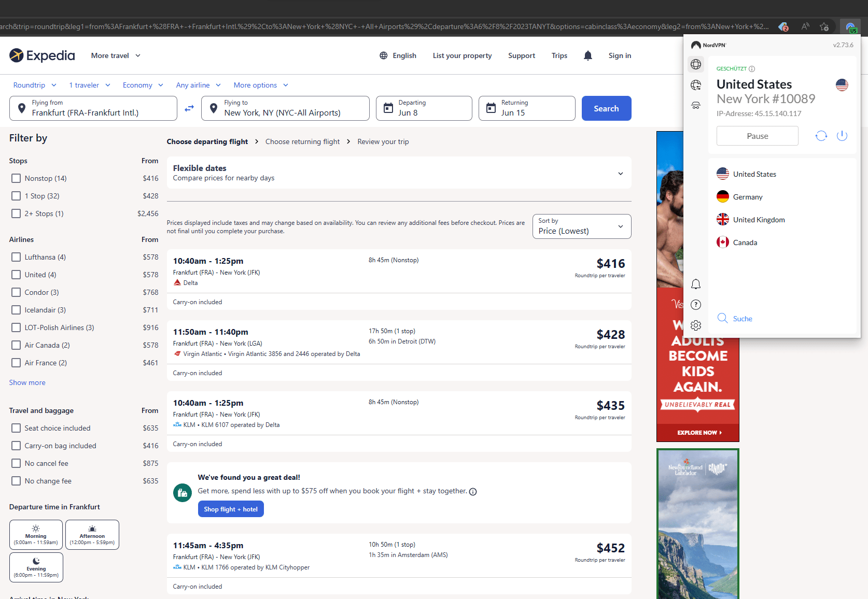Image resolution: width=868 pixels, height=599 pixels.
Task: Open List your property
Action: [462, 55]
